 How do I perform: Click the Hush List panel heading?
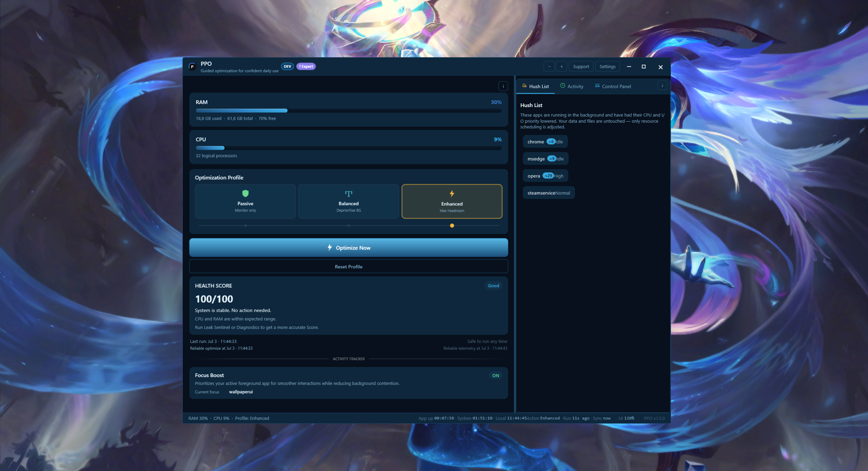point(531,105)
